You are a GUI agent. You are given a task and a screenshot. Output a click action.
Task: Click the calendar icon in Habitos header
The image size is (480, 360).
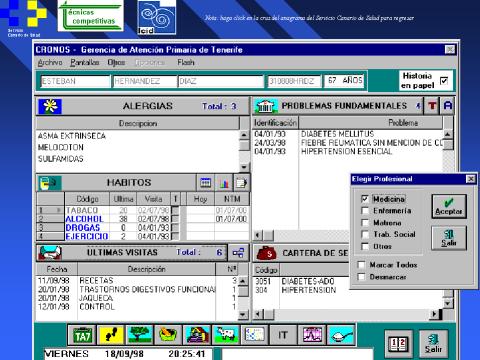tap(205, 183)
